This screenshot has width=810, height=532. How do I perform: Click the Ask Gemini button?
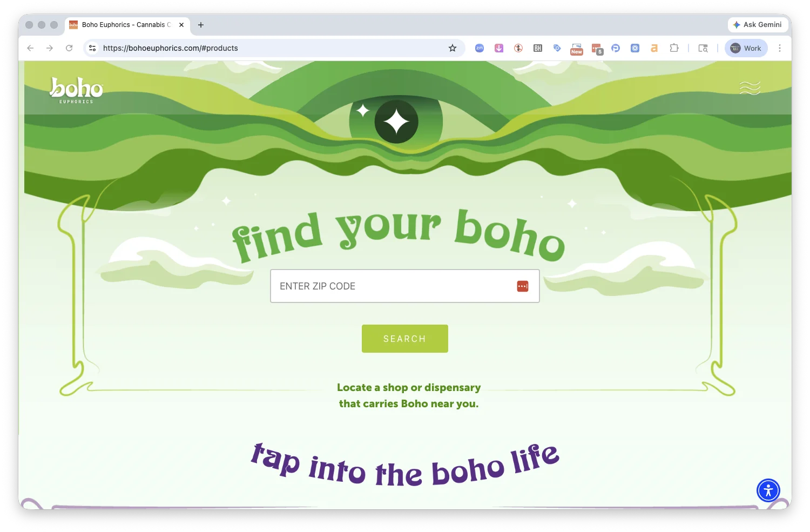pyautogui.click(x=757, y=25)
